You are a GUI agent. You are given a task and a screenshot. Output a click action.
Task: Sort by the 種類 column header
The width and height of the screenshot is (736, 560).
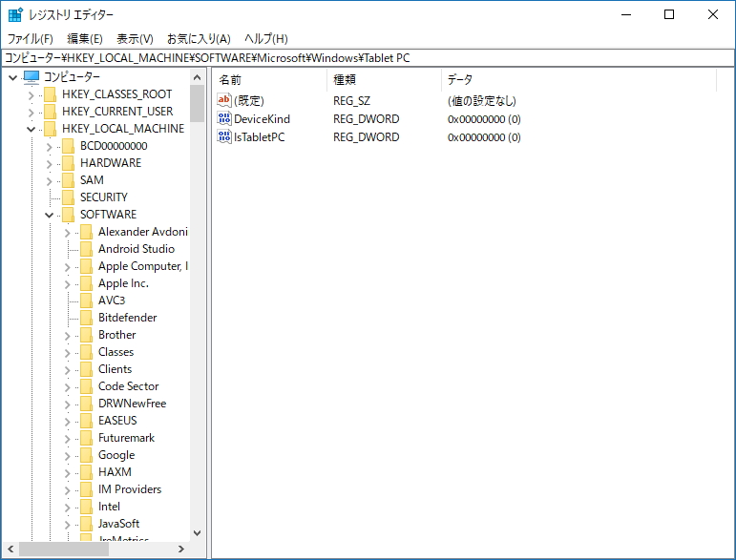(384, 80)
